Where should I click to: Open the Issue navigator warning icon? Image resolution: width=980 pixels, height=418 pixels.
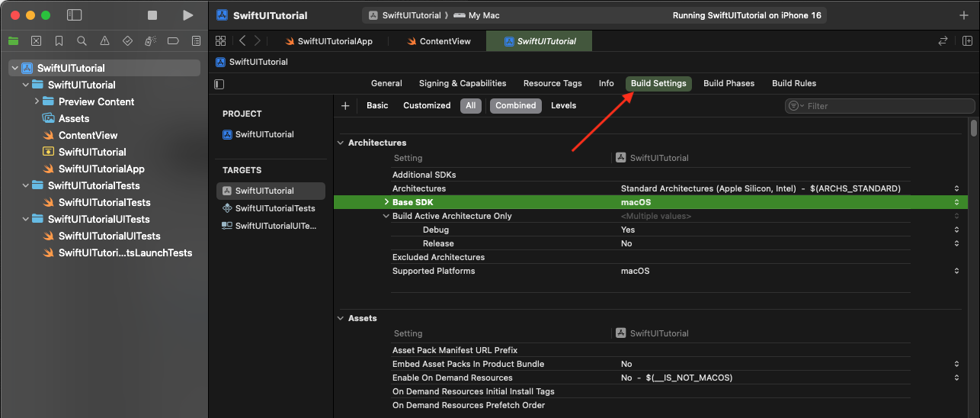tap(104, 41)
